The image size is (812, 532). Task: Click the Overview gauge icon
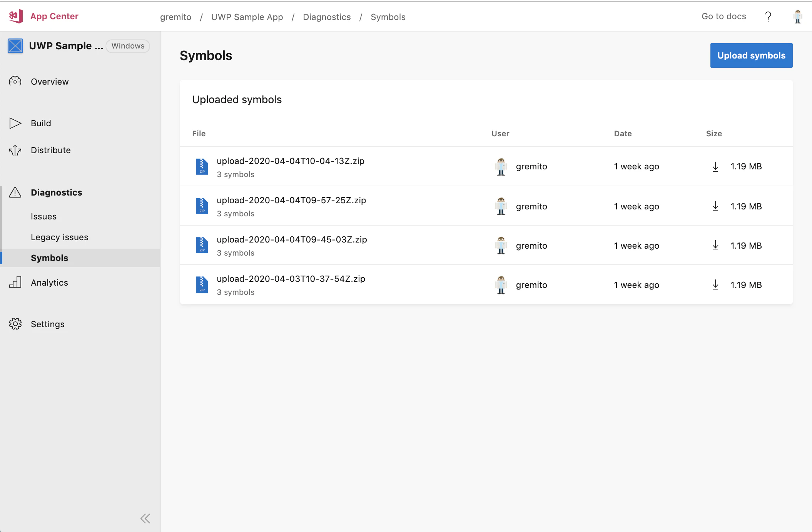(15, 81)
